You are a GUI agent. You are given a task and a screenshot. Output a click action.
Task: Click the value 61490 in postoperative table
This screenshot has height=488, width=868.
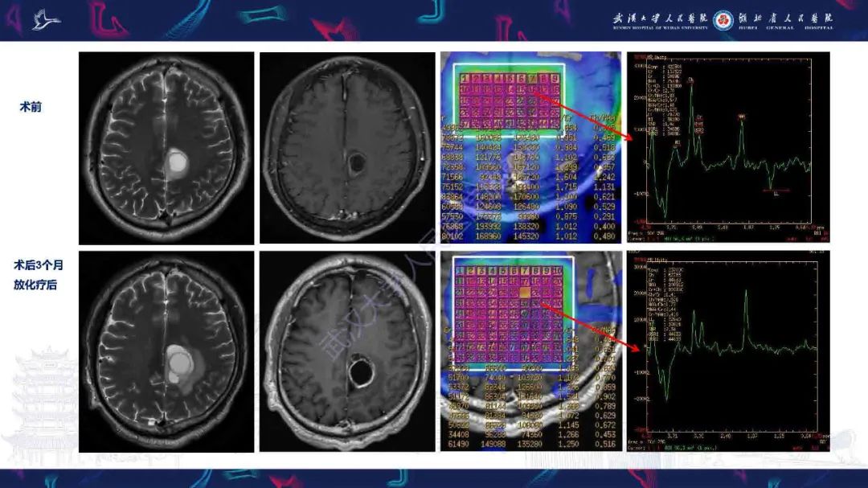(x=457, y=445)
